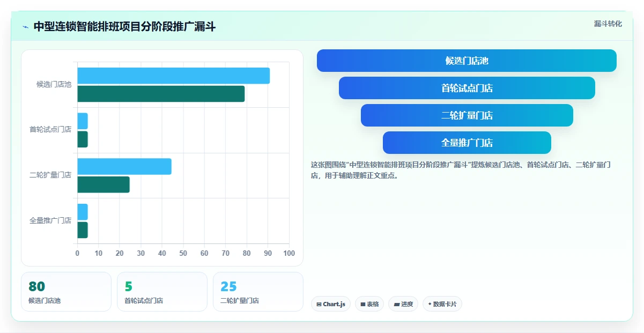The width and height of the screenshot is (644, 333).
Task: Click the light blue 首轮试点门店 bar
Action: (83, 121)
